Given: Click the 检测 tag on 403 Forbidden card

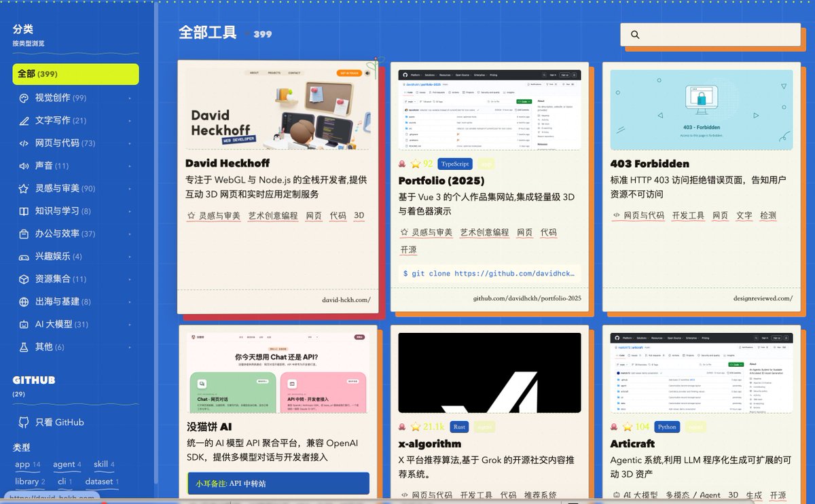Looking at the screenshot, I should [x=768, y=216].
